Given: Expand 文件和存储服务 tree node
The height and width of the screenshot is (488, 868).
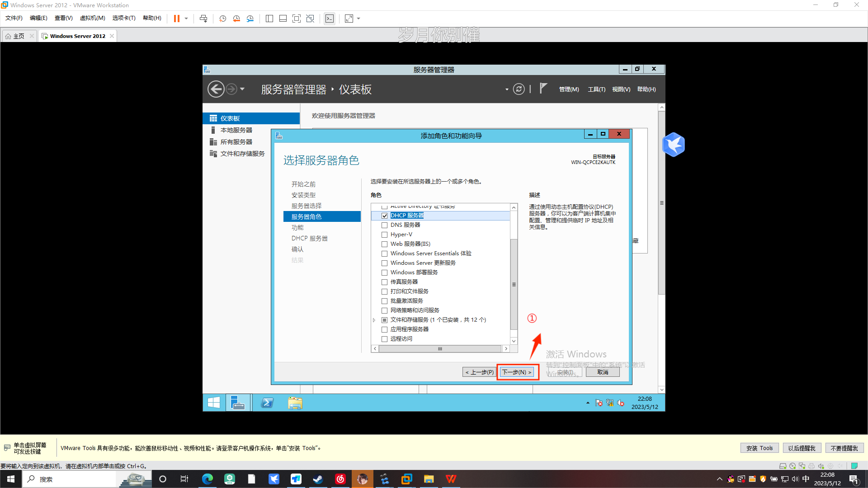Looking at the screenshot, I should coord(374,320).
